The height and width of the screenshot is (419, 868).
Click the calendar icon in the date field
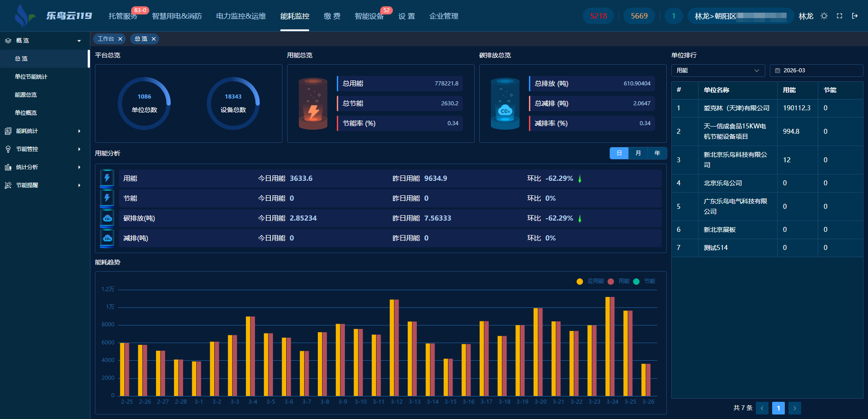(778, 71)
